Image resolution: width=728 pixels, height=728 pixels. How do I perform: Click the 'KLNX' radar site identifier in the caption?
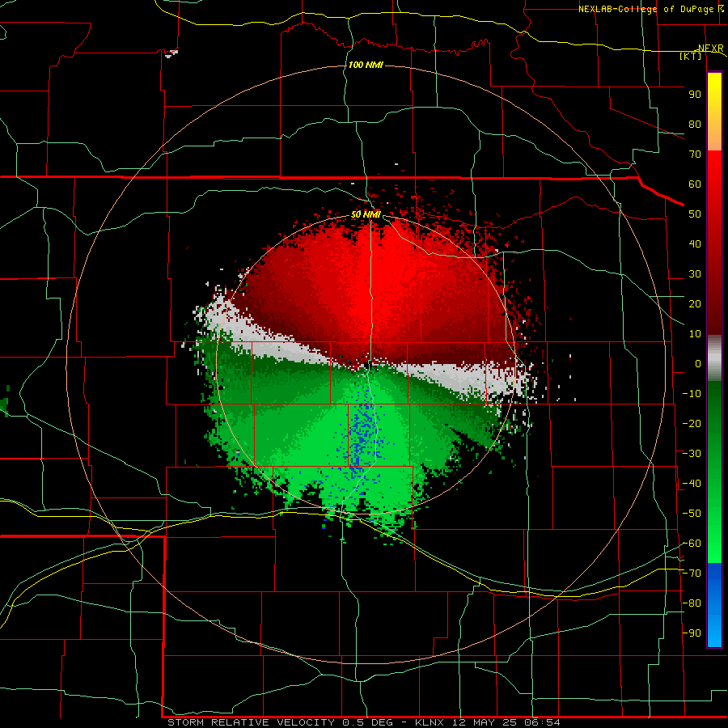point(430,722)
